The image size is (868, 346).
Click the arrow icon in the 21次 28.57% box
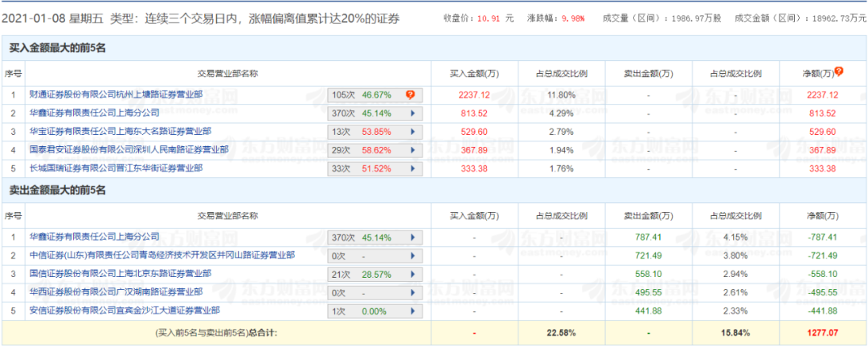click(413, 274)
